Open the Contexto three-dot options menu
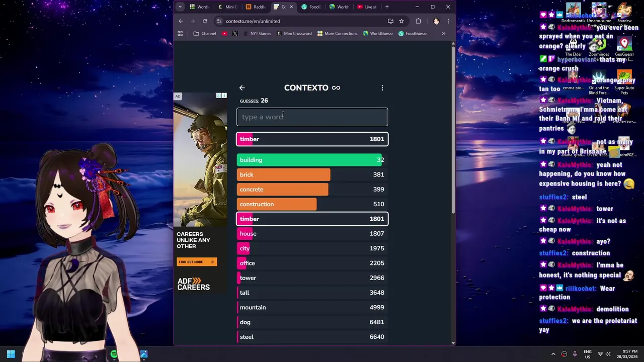This screenshot has height=362, width=644. 382,88
